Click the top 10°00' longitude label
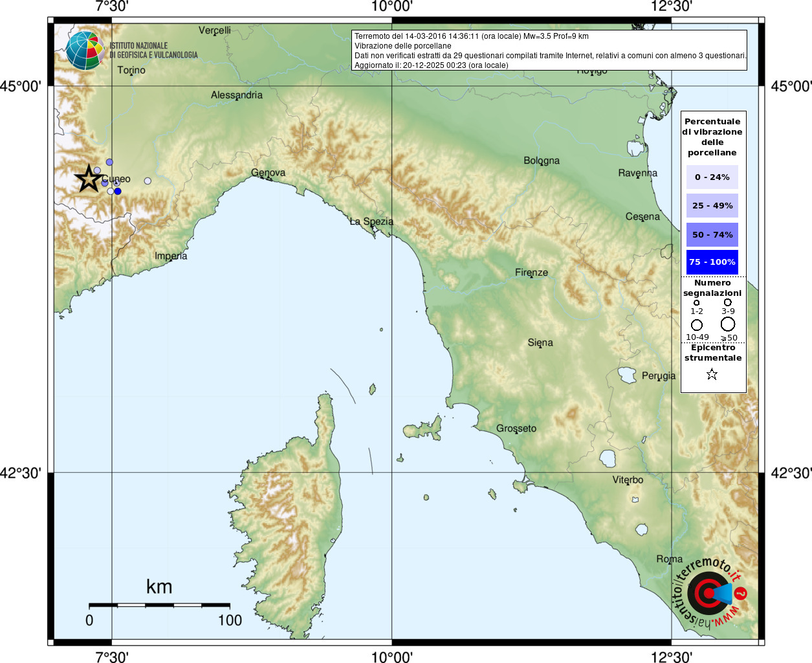The width and height of the screenshot is (812, 663). coord(391,6)
